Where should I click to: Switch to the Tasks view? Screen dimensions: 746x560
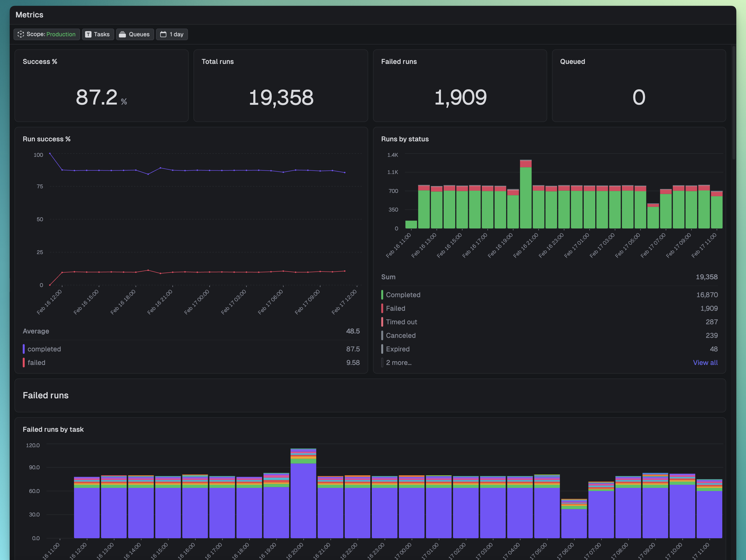[x=98, y=34]
